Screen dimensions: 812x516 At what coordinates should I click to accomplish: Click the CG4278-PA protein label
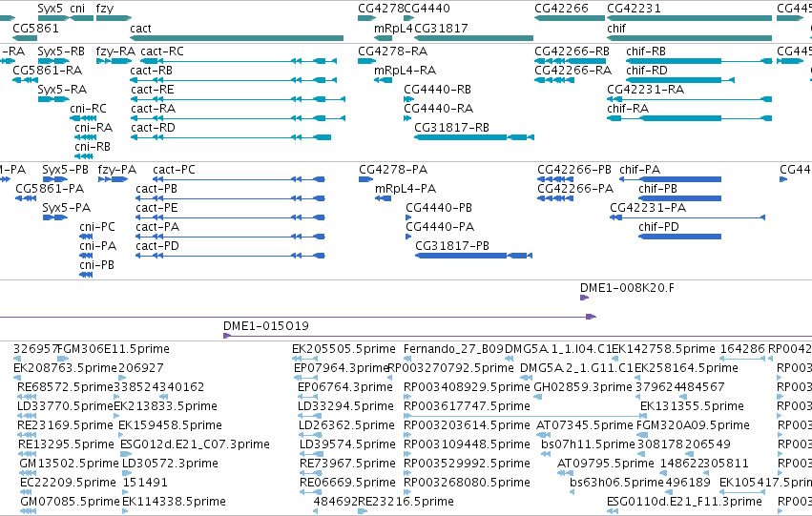pos(393,170)
